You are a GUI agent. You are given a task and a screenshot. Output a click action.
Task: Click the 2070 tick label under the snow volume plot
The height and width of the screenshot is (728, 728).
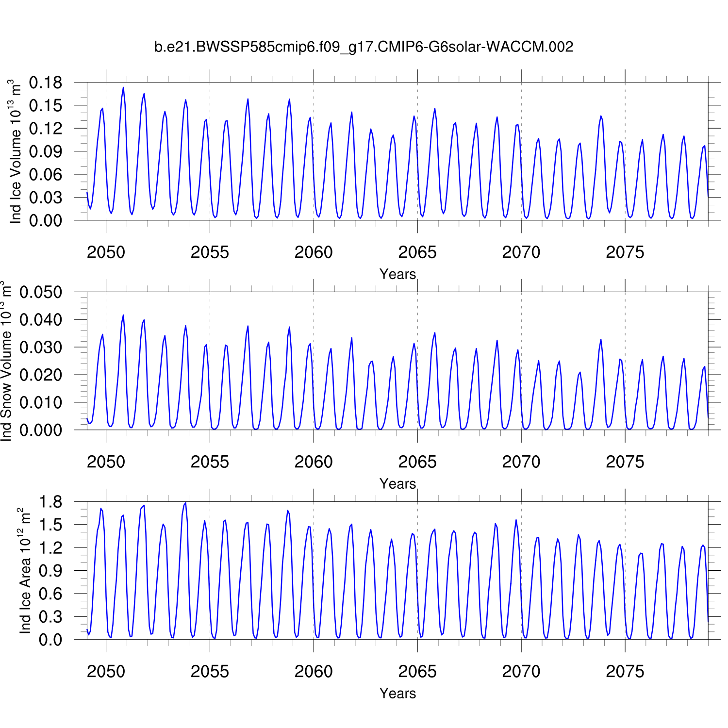coord(521,462)
